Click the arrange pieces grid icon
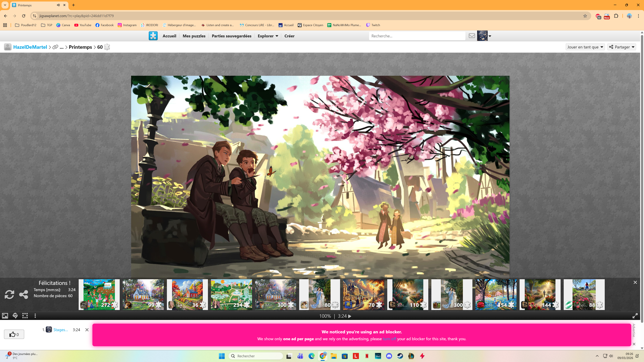Screen dimensions: 644x362 pos(25,316)
